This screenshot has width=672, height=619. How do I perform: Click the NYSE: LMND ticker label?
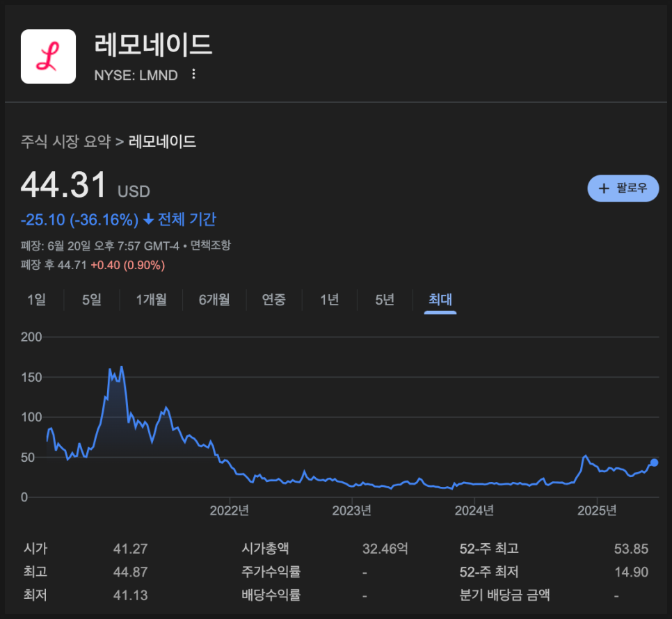point(136,75)
